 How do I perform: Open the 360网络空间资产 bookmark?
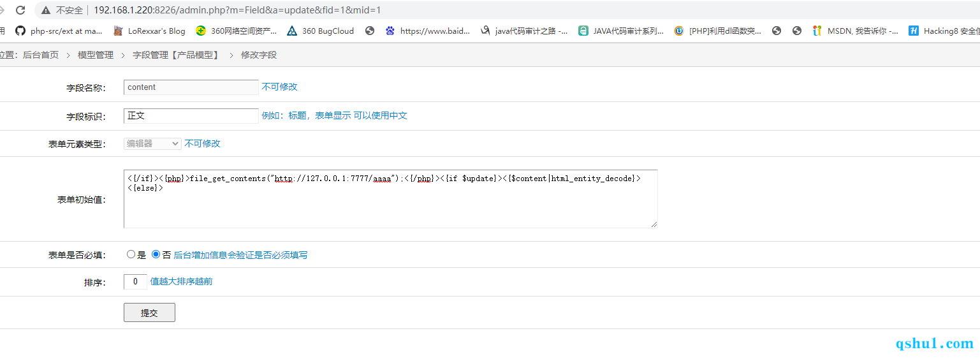(x=237, y=31)
